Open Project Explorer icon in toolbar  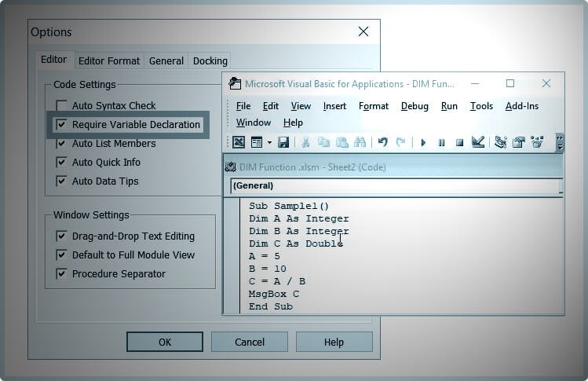pos(501,142)
